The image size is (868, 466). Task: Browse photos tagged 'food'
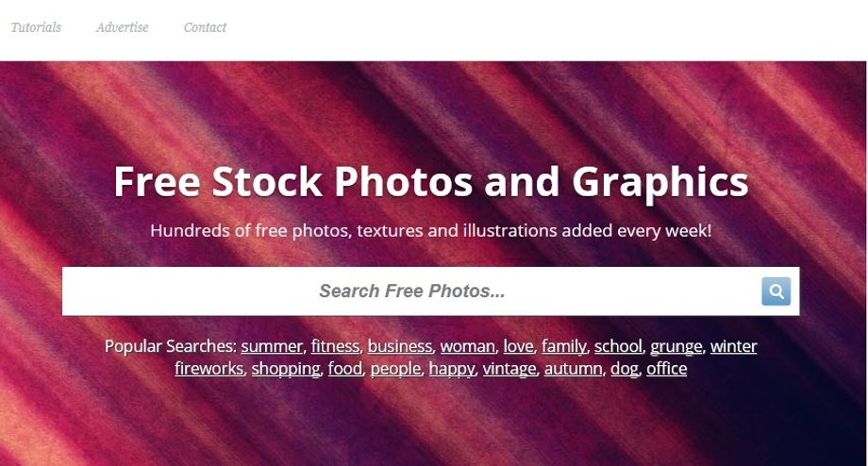345,369
